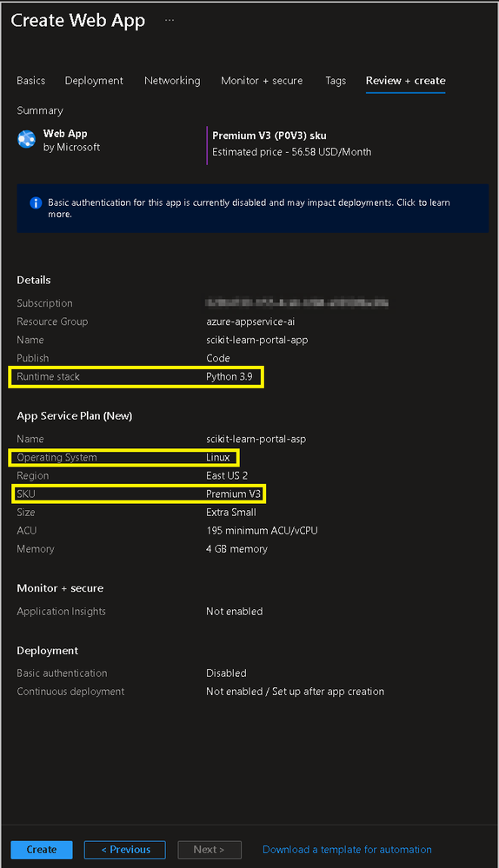Click the disabled Next button
Viewport: 499px width, 868px height.
click(210, 850)
